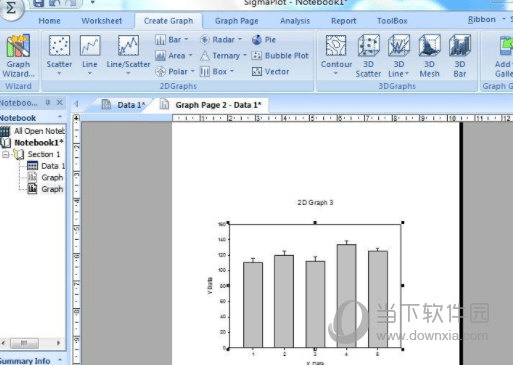The width and height of the screenshot is (513, 365).
Task: Create a Bubble Plot
Action: (x=280, y=56)
